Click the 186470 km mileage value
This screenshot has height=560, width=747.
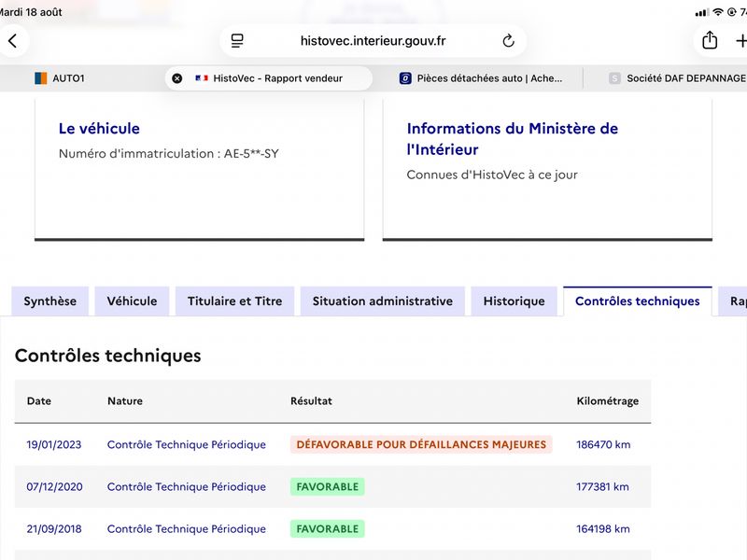(603, 445)
